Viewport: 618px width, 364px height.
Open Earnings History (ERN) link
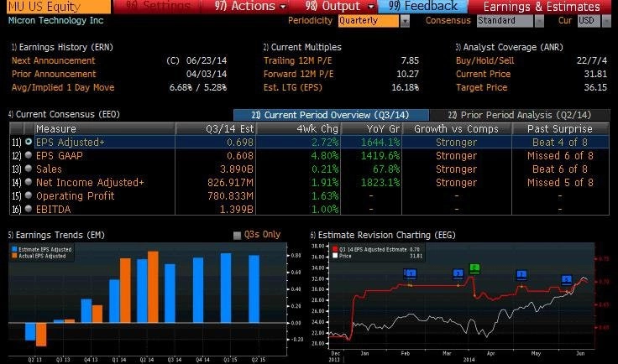62,47
